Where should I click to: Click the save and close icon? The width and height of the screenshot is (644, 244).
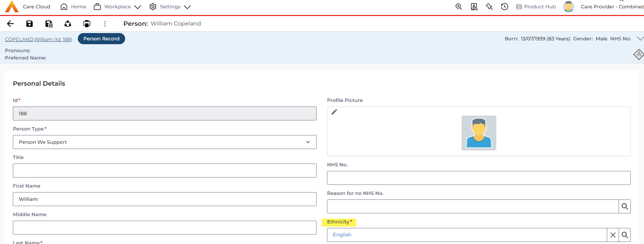pyautogui.click(x=49, y=24)
